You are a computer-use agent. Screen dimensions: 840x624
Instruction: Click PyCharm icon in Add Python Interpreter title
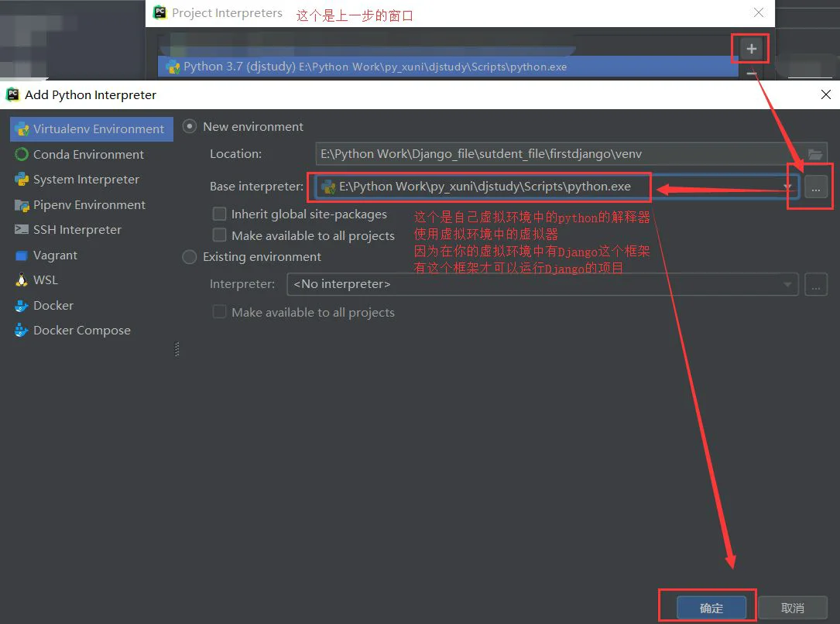click(x=12, y=94)
